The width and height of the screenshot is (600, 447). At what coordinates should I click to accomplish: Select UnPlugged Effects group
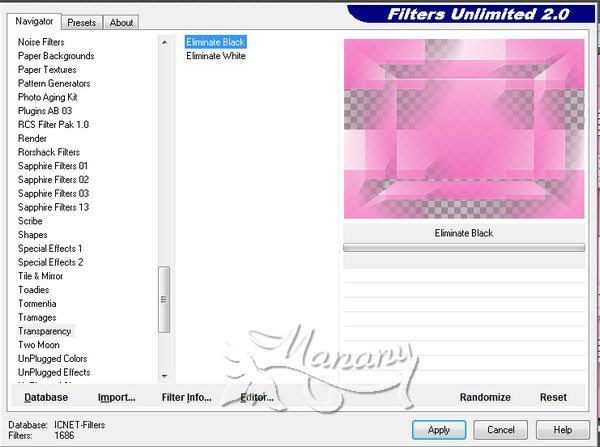point(54,373)
